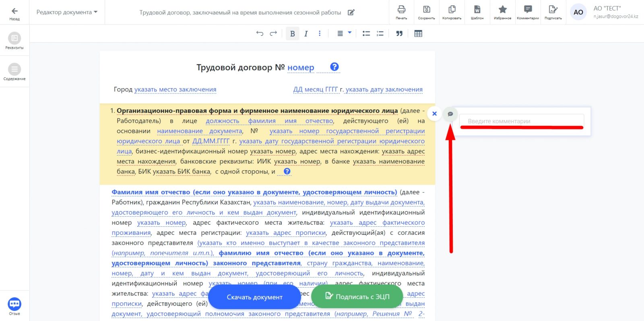Viewport: 644px width, 321px height.
Task: Select ДД месяц ГГГГ date field
Action: [316, 89]
